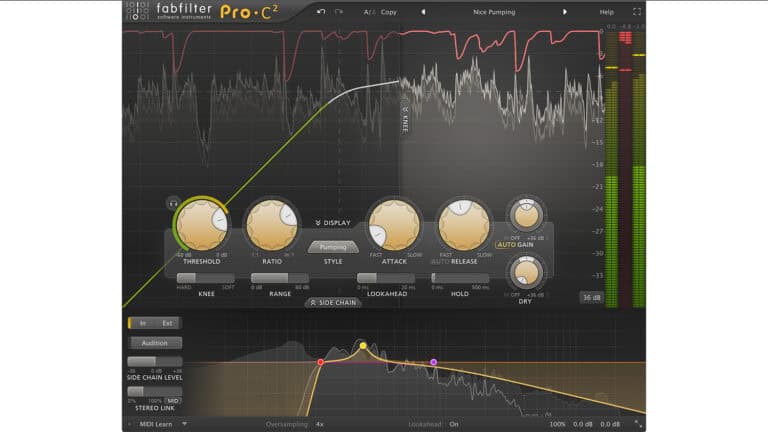Click the vertical Knee display toggle
This screenshot has height=432, width=768.
(x=405, y=120)
